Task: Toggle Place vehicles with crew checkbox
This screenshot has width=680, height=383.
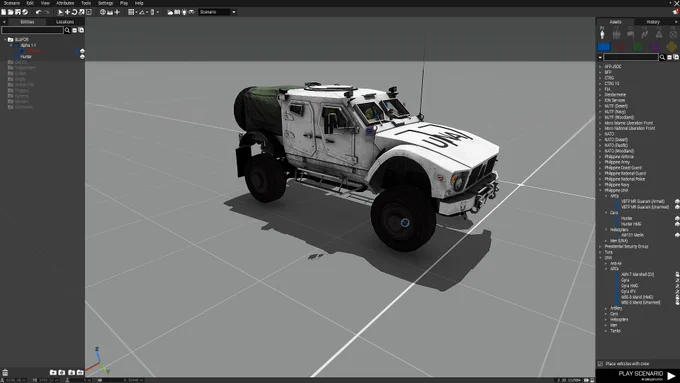Action: click(600, 363)
